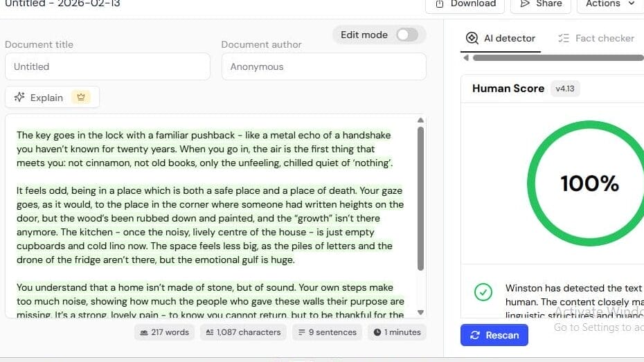Viewport: 644px width, 362px height.
Task: Click the Rescan refresh icon
Action: [475, 335]
